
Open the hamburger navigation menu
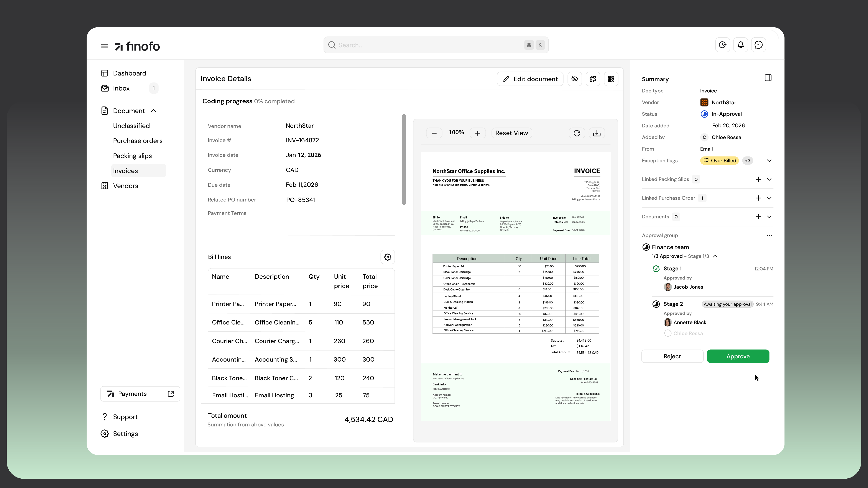pos(104,46)
